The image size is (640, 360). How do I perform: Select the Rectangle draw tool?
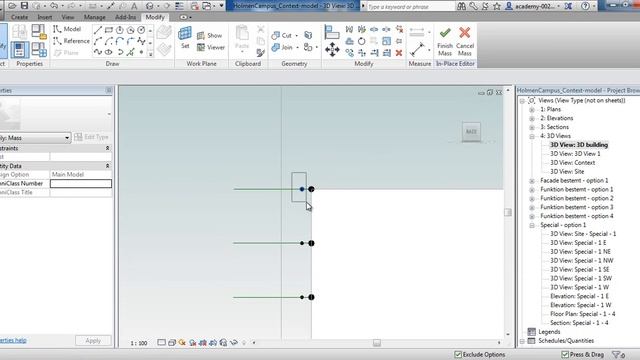pyautogui.click(x=109, y=30)
